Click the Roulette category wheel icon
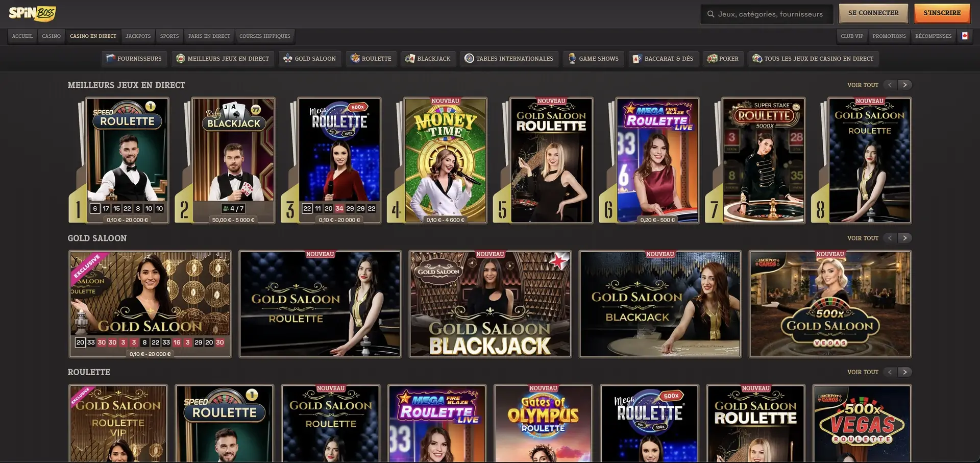Viewport: 980px width, 463px height. coord(355,59)
